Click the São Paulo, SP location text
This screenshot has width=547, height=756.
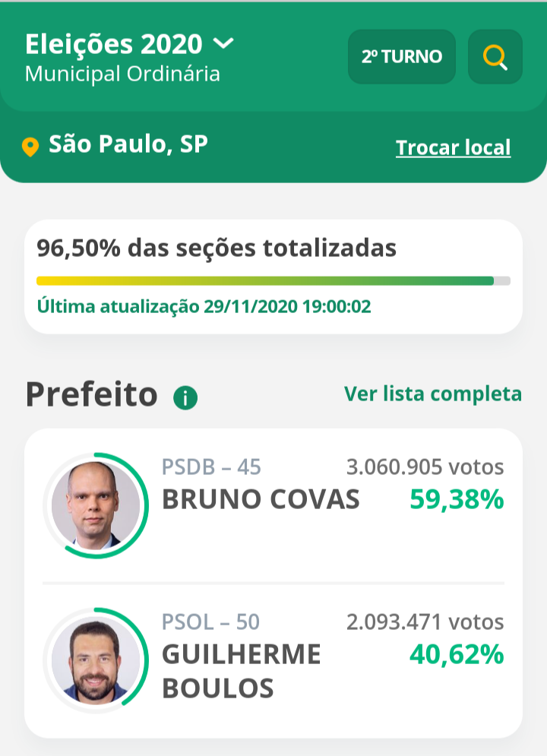pos(128,144)
